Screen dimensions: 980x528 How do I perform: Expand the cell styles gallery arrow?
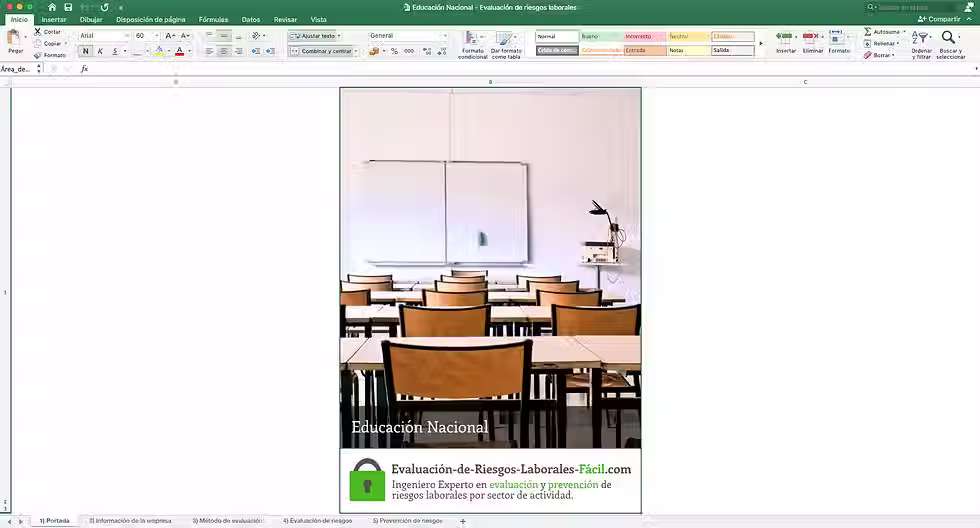761,43
